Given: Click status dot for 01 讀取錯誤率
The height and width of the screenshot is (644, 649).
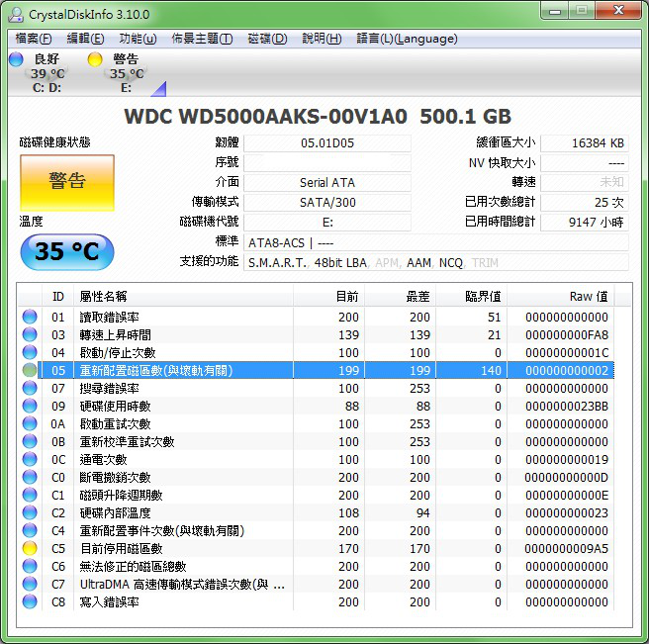Looking at the screenshot, I should tap(30, 317).
